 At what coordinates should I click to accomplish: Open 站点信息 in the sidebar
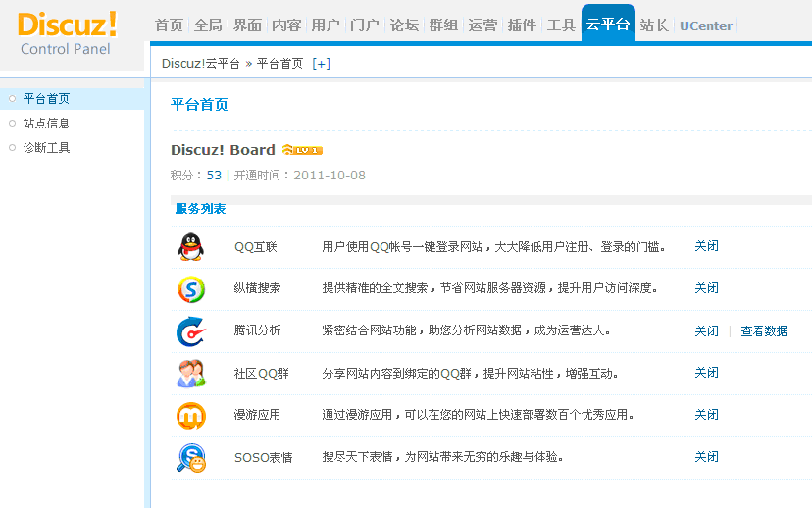(x=46, y=124)
